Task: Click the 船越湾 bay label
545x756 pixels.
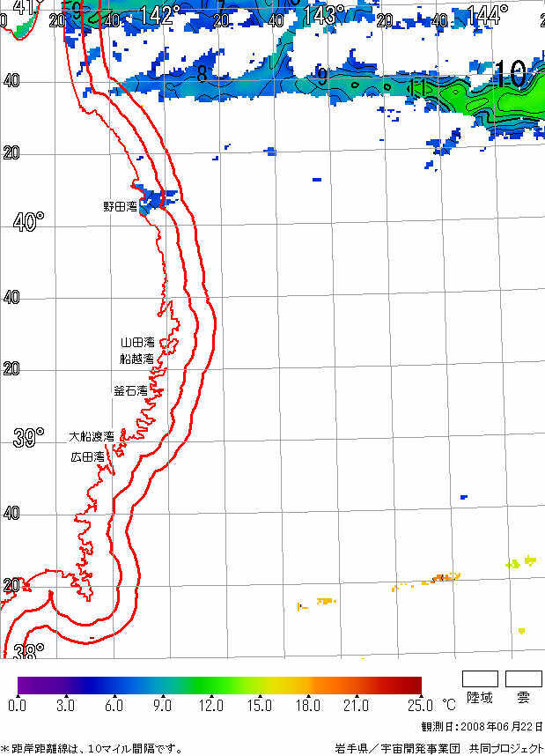Action: 137,359
